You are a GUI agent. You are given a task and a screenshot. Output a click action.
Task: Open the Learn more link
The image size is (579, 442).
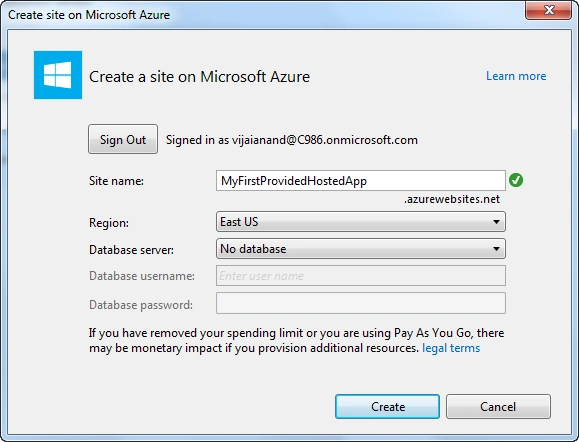pyautogui.click(x=516, y=76)
